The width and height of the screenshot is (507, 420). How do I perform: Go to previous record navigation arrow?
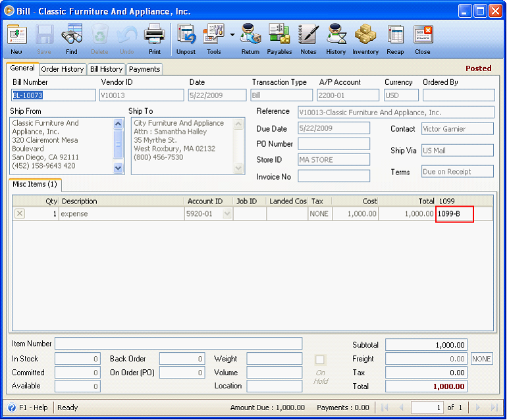pyautogui.click(x=401, y=407)
